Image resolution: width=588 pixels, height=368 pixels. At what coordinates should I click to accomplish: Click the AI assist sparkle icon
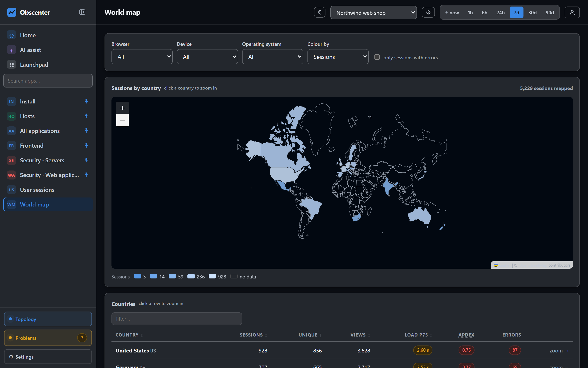(x=11, y=50)
